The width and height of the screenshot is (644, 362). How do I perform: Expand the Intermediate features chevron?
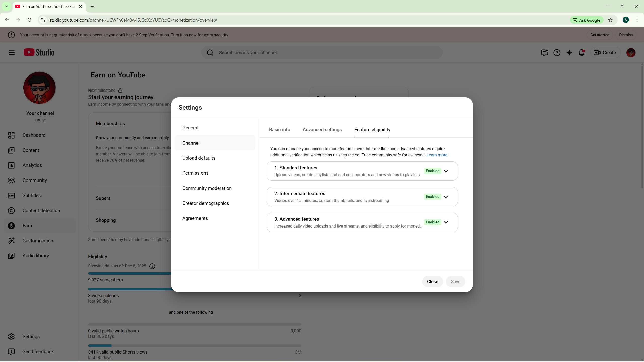(x=446, y=197)
